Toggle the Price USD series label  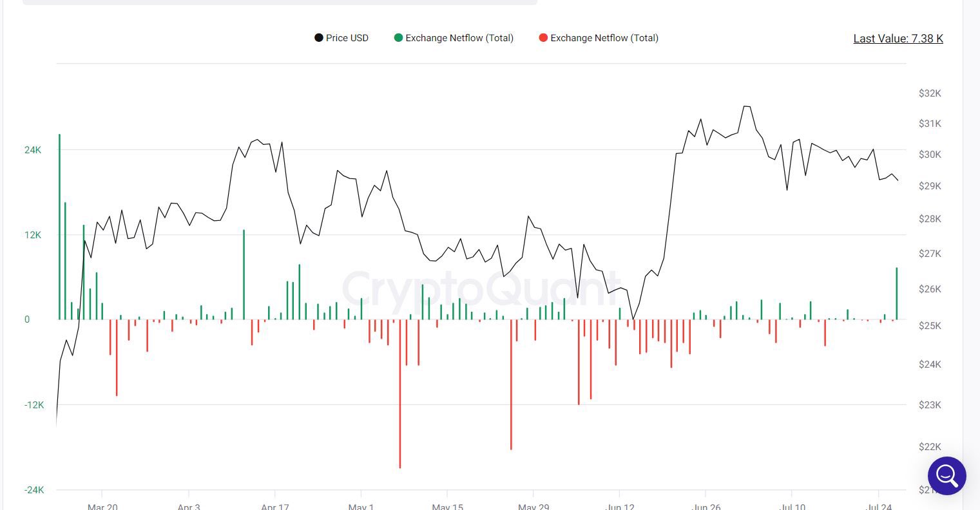(347, 38)
